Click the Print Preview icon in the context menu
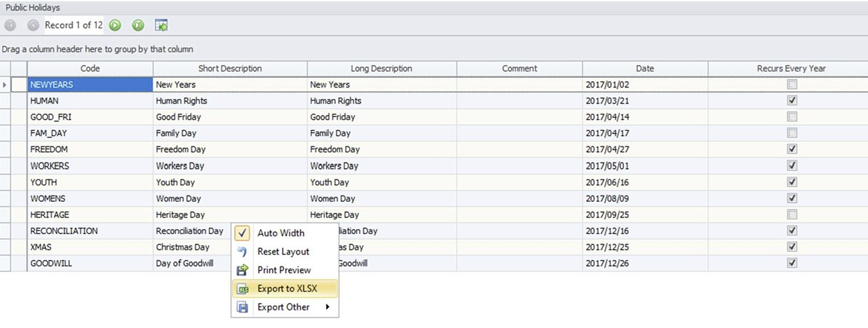This screenshot has width=868, height=328. coord(243,270)
